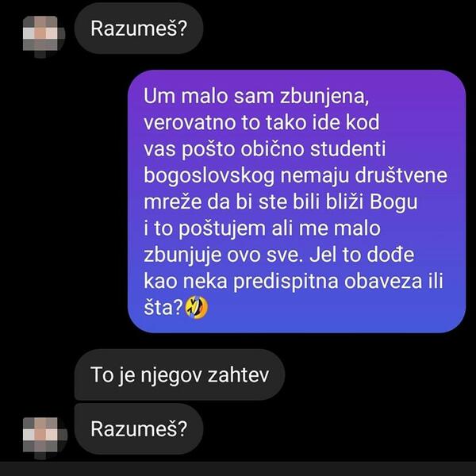Tap the dark gray bar below the chat
Image resolution: width=476 pixels, height=476 pixels.
(x=238, y=469)
